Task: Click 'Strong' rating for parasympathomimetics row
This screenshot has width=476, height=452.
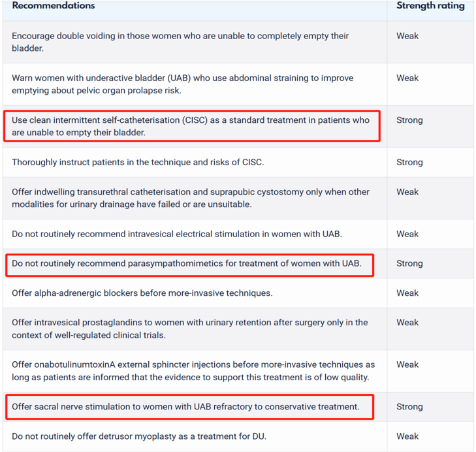Action: tap(409, 264)
